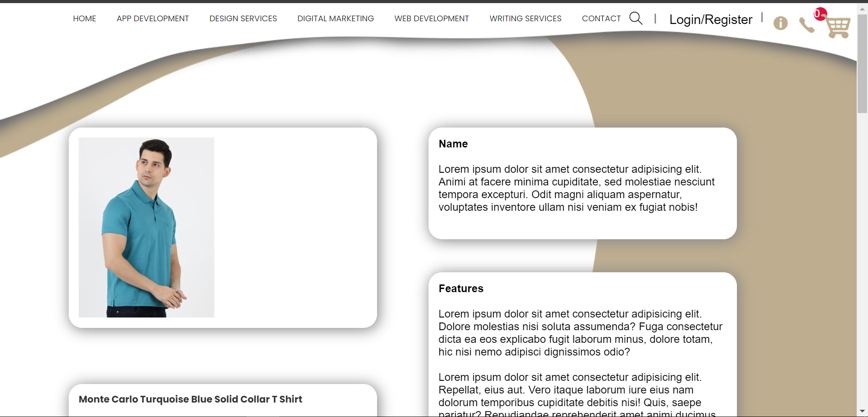The image size is (868, 417).
Task: Click the Monte Carlo Turquoise Blue title
Action: pyautogui.click(x=190, y=399)
